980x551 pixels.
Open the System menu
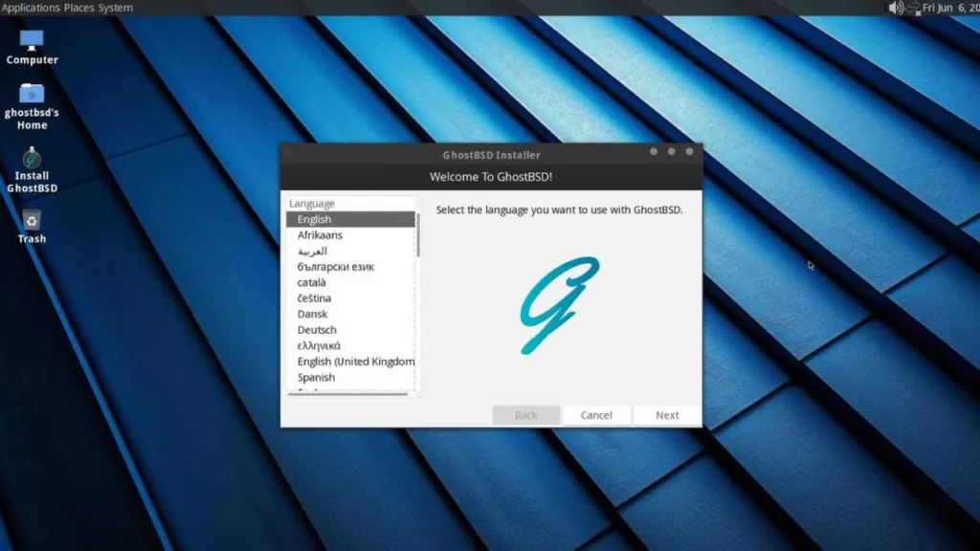(115, 8)
